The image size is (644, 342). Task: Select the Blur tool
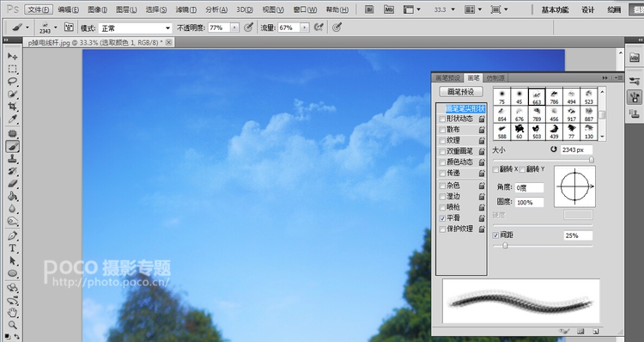(12, 209)
